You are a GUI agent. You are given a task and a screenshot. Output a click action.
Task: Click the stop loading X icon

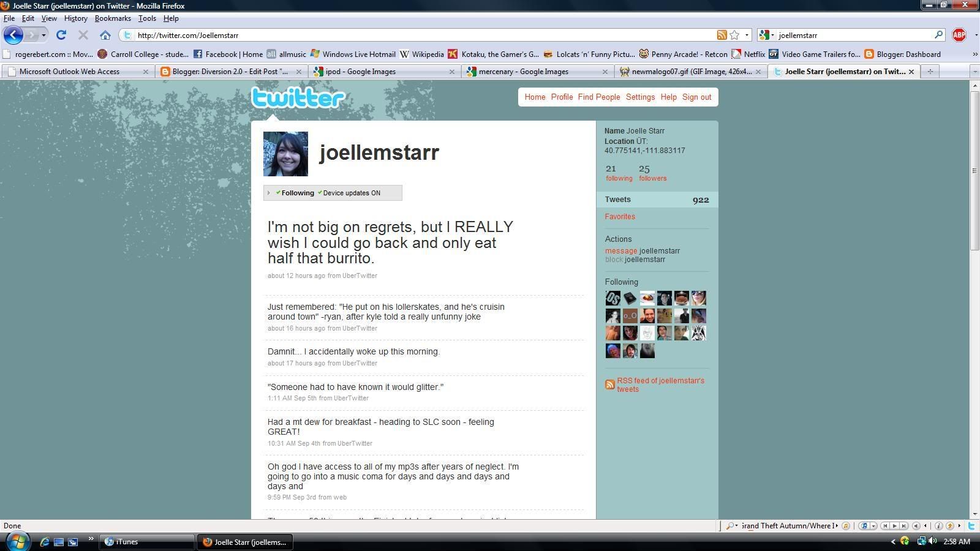point(83,35)
